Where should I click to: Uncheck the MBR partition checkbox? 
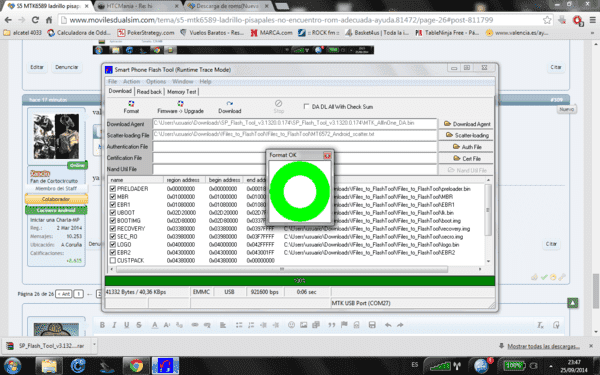pos(112,197)
